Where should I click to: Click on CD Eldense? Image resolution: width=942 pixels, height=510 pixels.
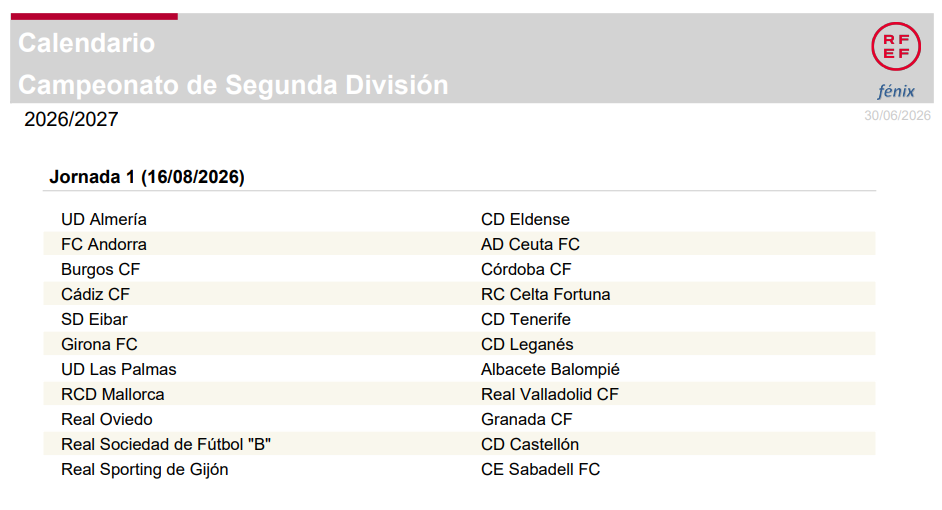pos(525,219)
